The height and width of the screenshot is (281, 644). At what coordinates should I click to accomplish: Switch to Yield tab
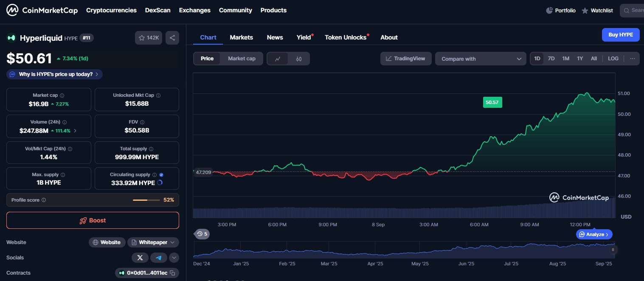304,37
